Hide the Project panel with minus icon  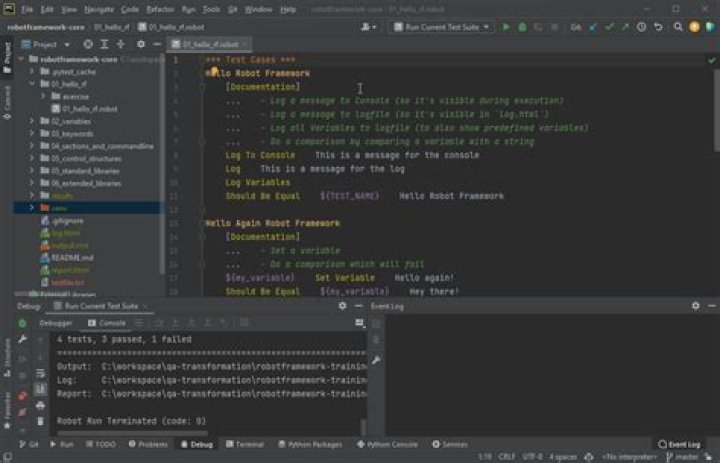157,44
